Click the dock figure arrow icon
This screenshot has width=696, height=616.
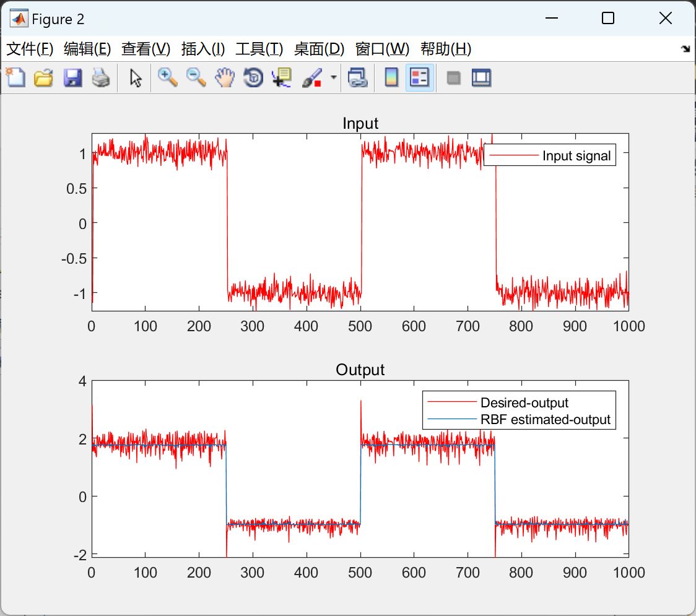(x=686, y=49)
